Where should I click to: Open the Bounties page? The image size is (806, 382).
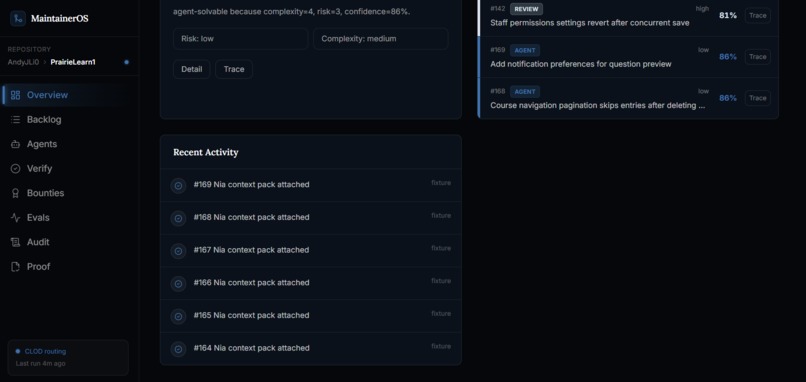(x=68, y=193)
